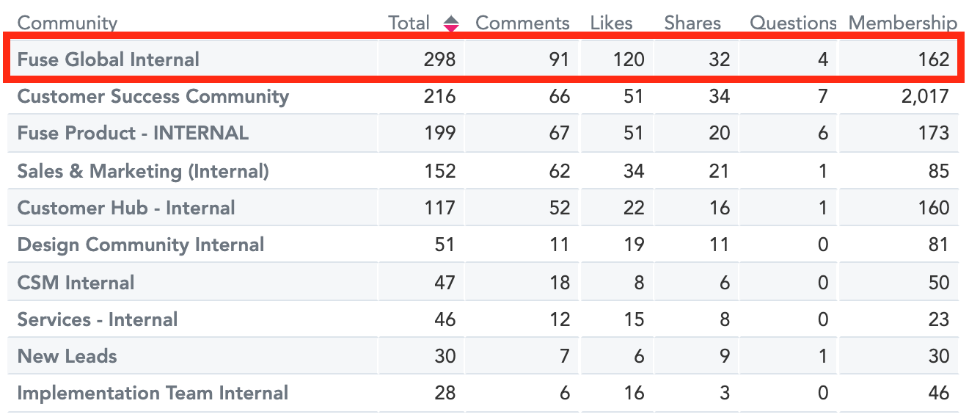
Task: Sort by the Community column header
Action: click(67, 23)
